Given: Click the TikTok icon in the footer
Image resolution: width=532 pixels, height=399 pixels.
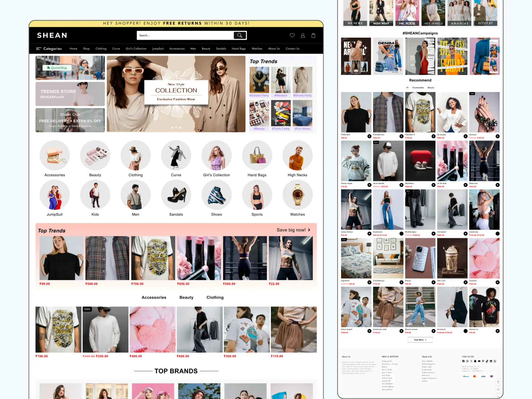Looking at the screenshot, I should tap(487, 361).
